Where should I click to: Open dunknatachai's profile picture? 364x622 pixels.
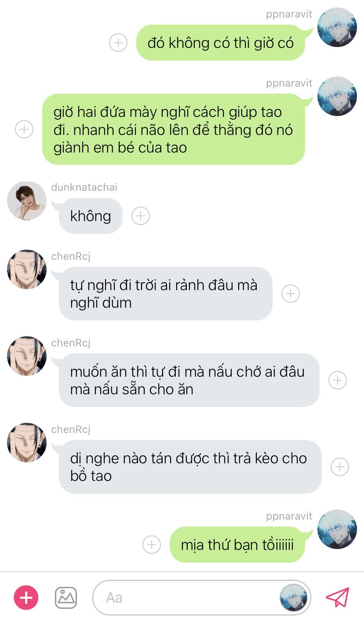[x=27, y=200]
